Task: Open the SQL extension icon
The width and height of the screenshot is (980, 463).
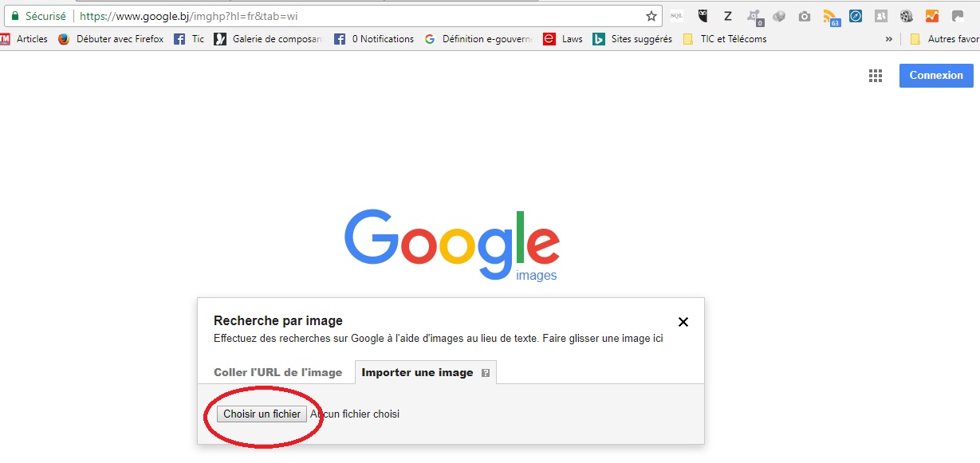Action: coord(676,16)
